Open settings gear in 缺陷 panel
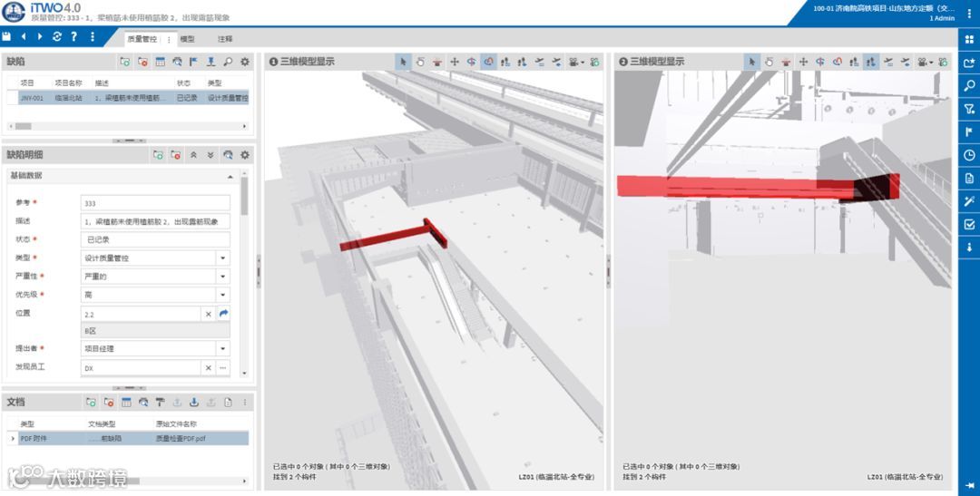The image size is (980, 496). 245,62
